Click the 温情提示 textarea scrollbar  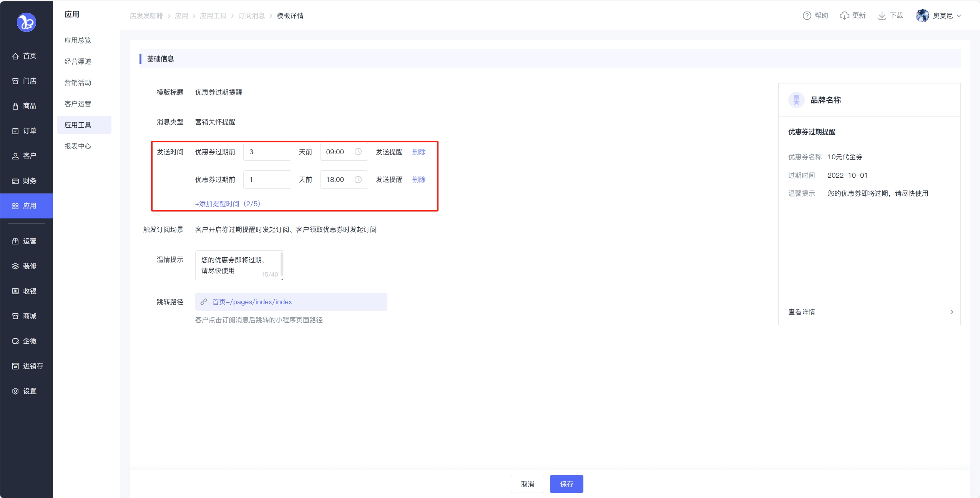282,264
